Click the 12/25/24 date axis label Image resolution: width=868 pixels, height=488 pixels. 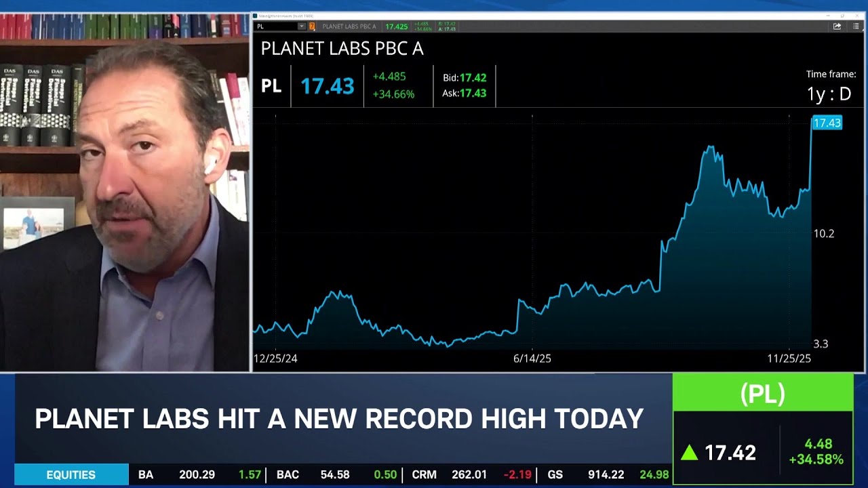[275, 359]
